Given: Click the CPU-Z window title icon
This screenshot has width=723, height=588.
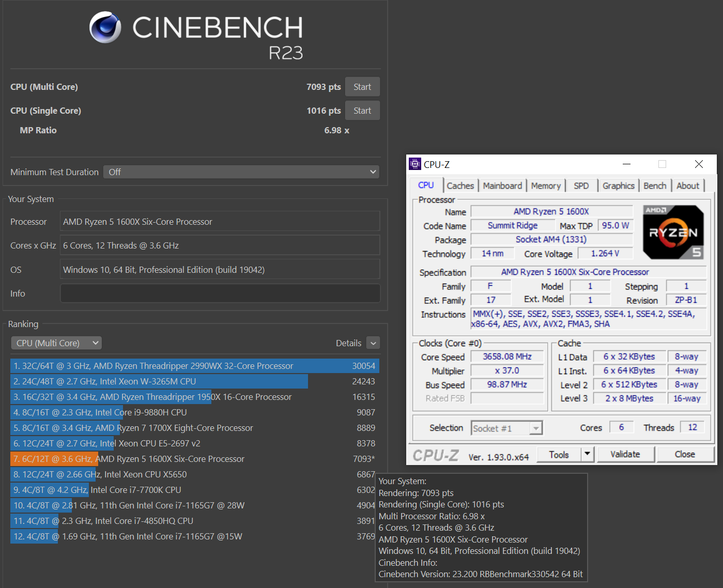Looking at the screenshot, I should pos(415,164).
